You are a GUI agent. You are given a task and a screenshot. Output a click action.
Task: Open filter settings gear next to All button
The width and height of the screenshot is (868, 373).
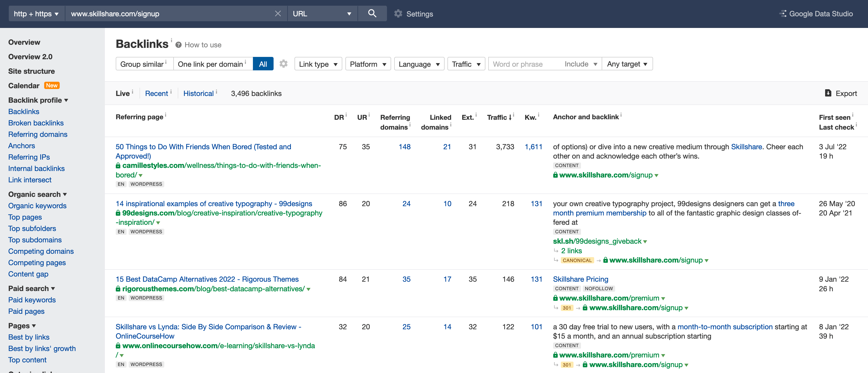(283, 63)
